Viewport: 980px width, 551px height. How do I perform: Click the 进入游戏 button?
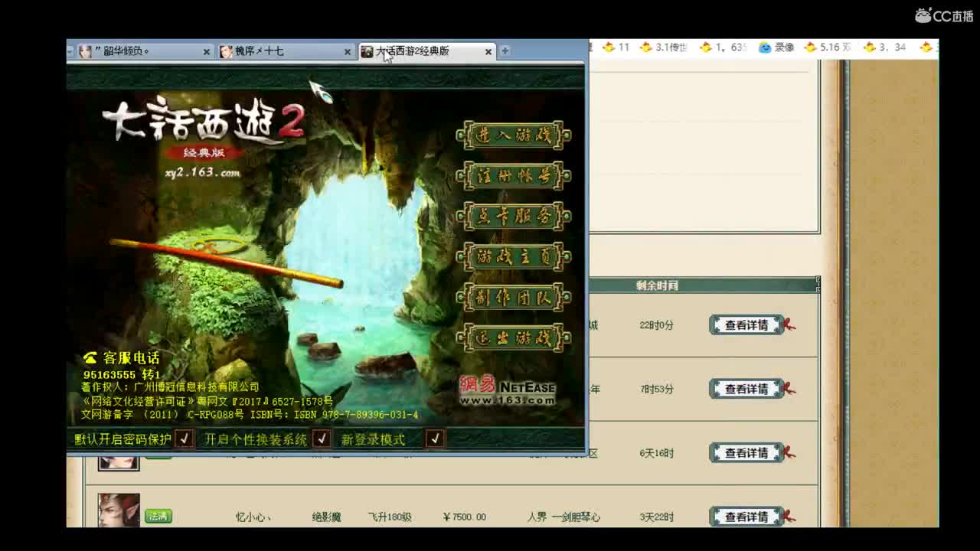pyautogui.click(x=514, y=135)
